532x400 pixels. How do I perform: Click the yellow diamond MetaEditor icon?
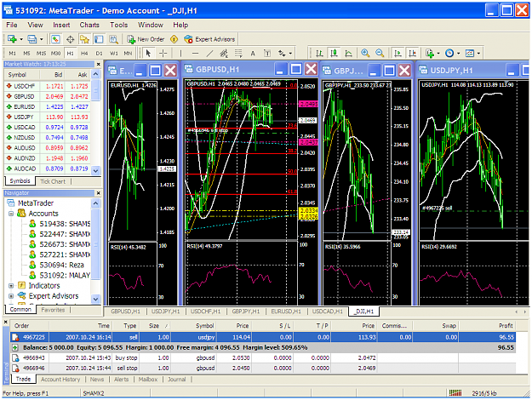pos(174,39)
